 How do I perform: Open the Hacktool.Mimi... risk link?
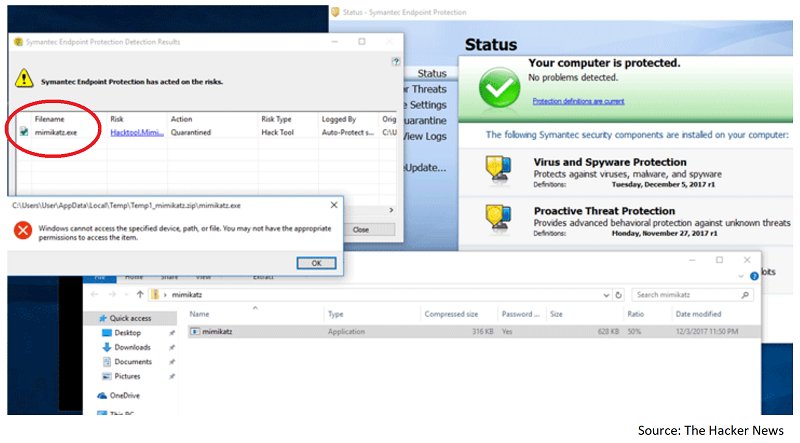pyautogui.click(x=137, y=132)
